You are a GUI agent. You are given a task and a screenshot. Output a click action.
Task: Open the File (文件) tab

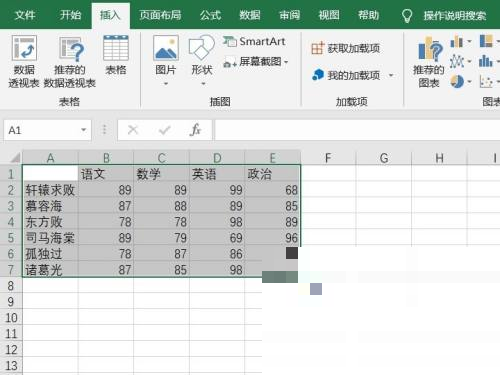pos(25,15)
